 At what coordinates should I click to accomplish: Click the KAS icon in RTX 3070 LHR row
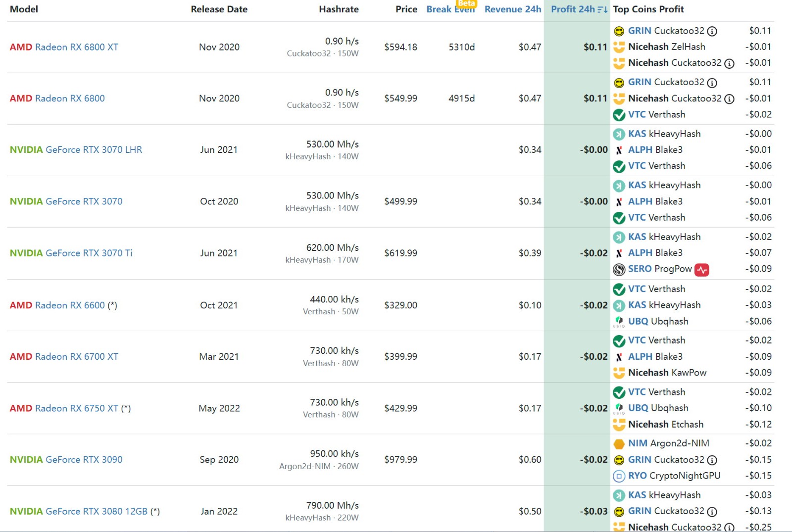click(619, 134)
